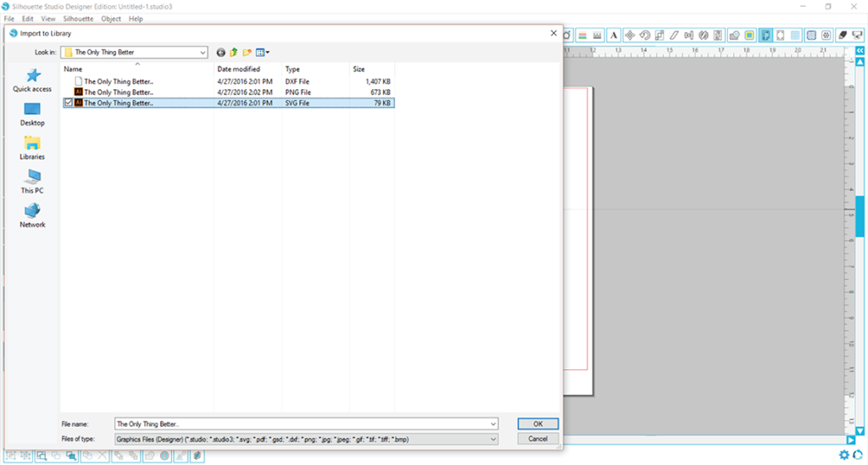Click the vertical scrollbar thumb on canvas
This screenshot has height=465, width=868.
[x=860, y=216]
